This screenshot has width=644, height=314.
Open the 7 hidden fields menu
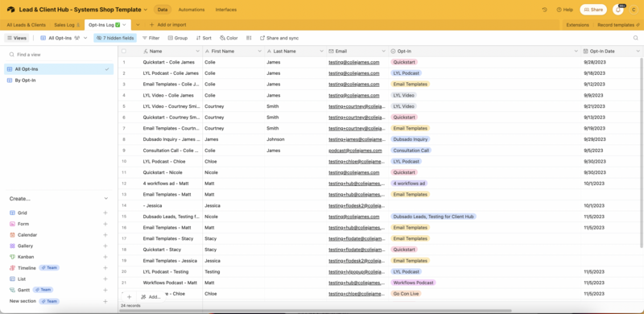click(115, 38)
